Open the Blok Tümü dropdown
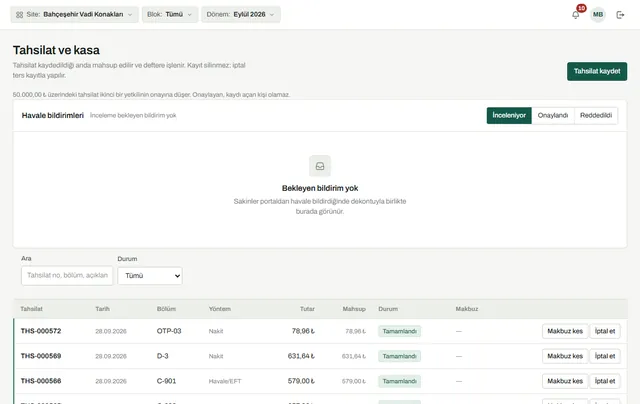640x404 pixels. pyautogui.click(x=170, y=14)
